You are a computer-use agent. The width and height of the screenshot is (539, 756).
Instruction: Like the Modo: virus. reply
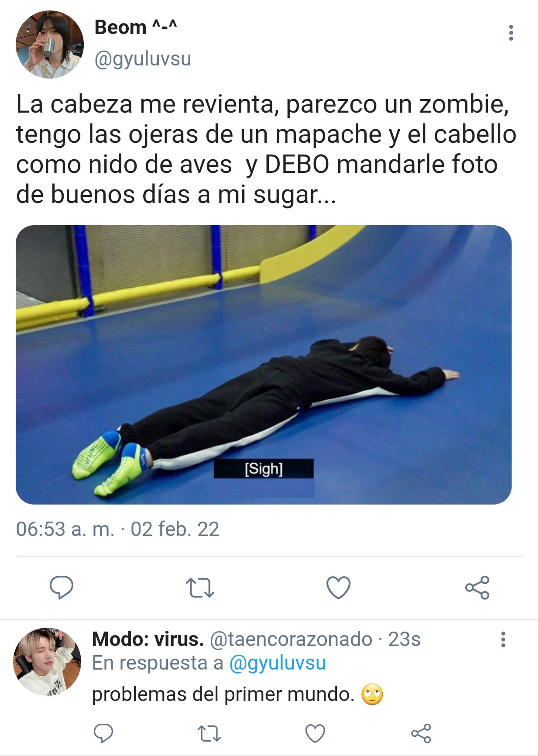click(315, 733)
